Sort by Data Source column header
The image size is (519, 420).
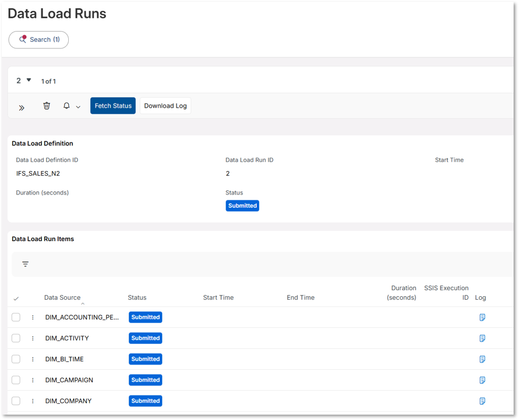(x=62, y=297)
